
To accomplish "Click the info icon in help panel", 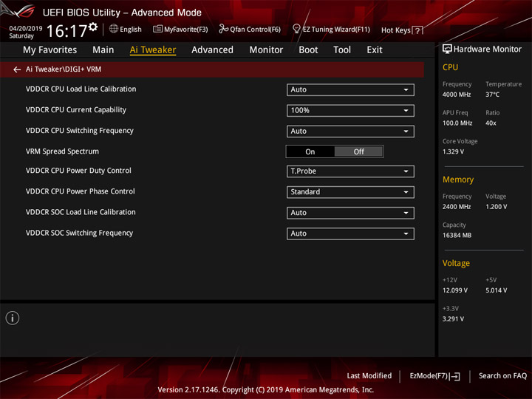I will point(13,318).
